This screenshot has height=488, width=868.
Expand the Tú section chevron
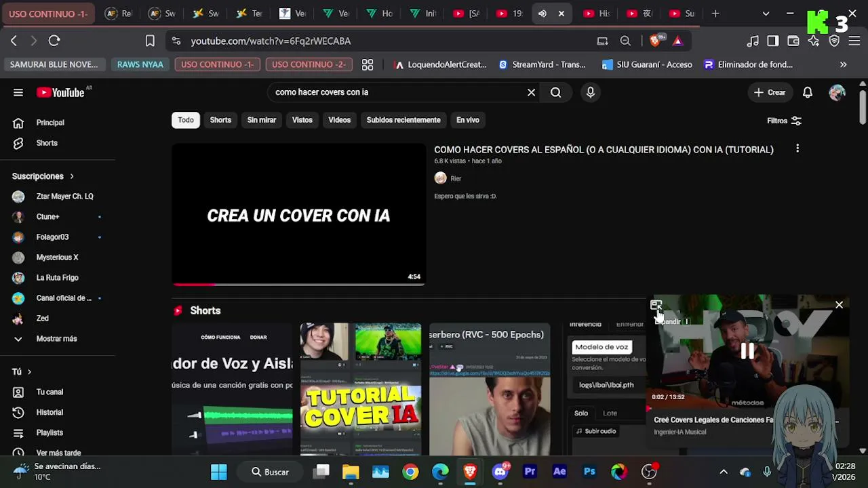pyautogui.click(x=22, y=371)
